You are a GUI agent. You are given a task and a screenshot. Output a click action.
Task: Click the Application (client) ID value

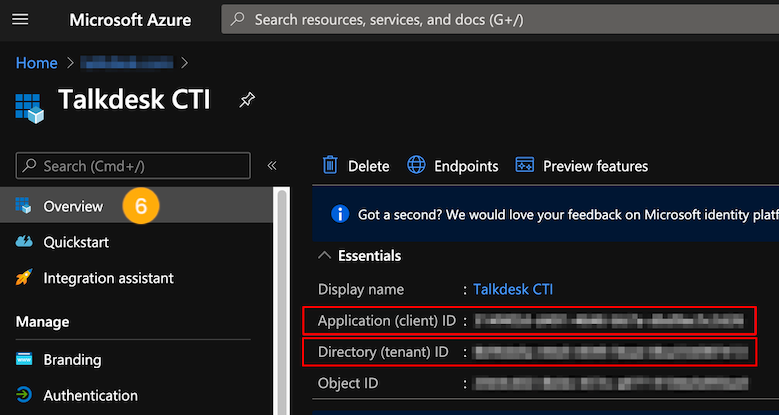coord(609,321)
